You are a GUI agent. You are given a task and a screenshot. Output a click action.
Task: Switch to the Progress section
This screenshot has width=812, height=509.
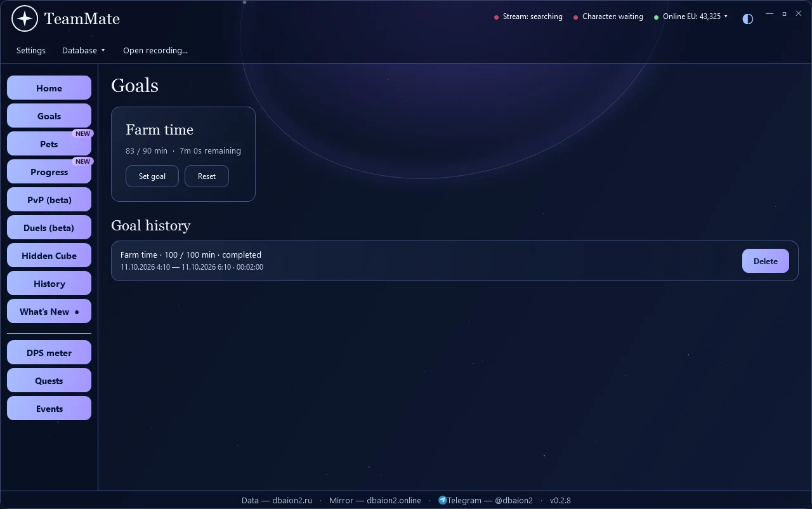tap(49, 172)
